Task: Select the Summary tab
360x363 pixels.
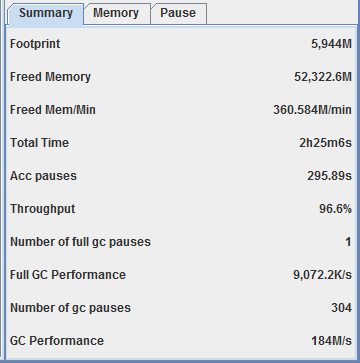Action: pos(46,14)
